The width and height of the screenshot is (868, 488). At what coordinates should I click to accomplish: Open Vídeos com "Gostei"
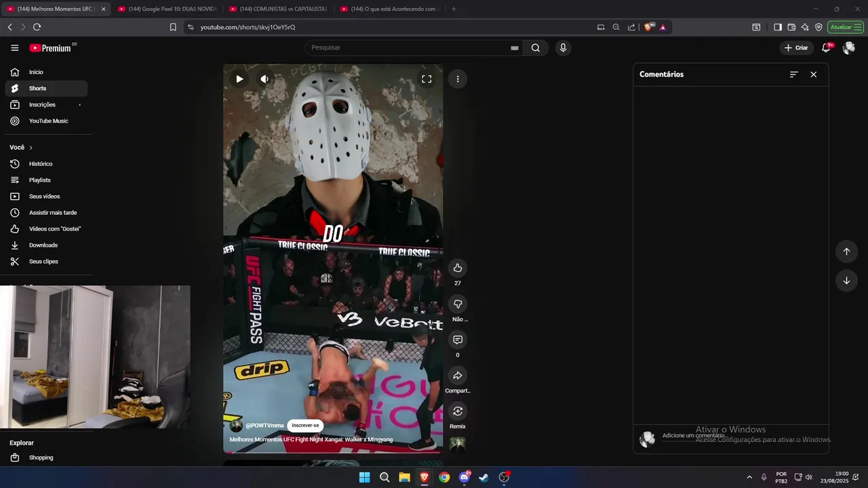(46, 229)
